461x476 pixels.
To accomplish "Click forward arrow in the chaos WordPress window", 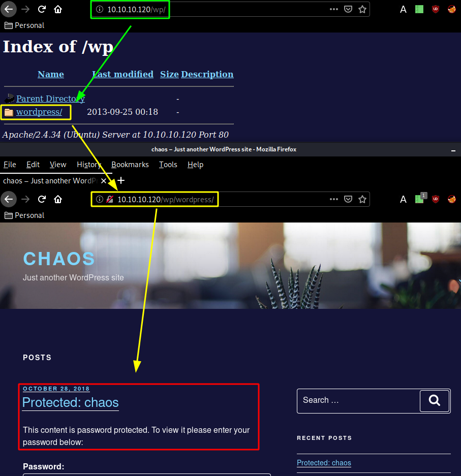I will pyautogui.click(x=25, y=200).
